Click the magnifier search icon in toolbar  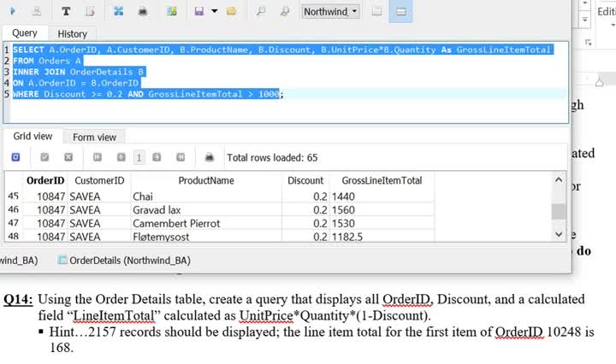point(260,11)
